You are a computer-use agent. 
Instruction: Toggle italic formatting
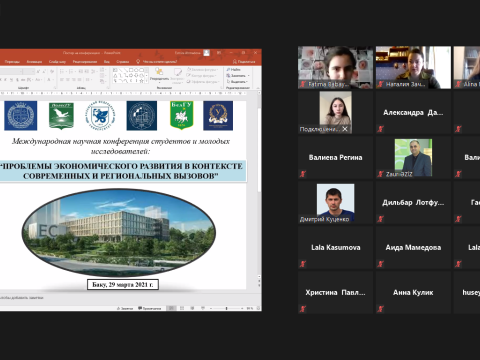pos(5,80)
